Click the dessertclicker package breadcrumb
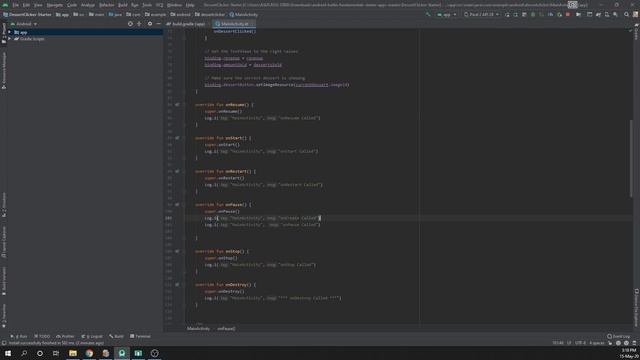 (210, 14)
